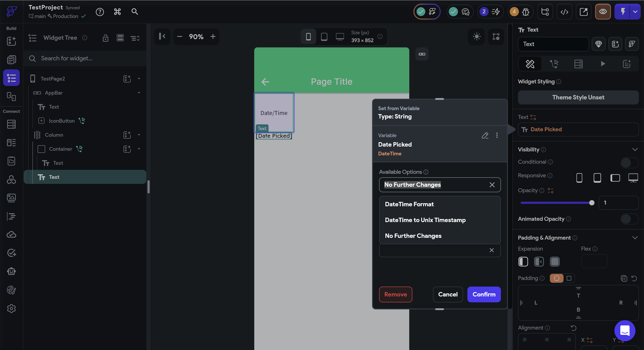Image resolution: width=644 pixels, height=350 pixels.
Task: Edit the Date Picked variable pencil icon
Action: (x=485, y=135)
